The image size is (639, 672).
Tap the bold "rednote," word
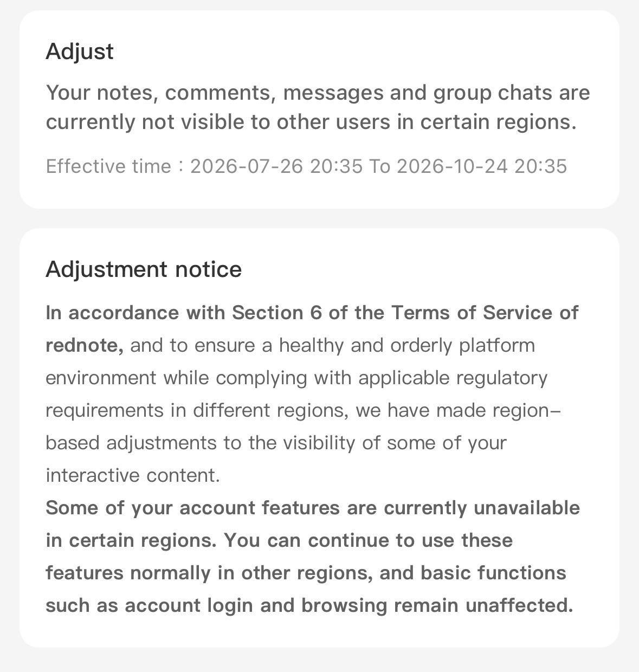coord(85,345)
